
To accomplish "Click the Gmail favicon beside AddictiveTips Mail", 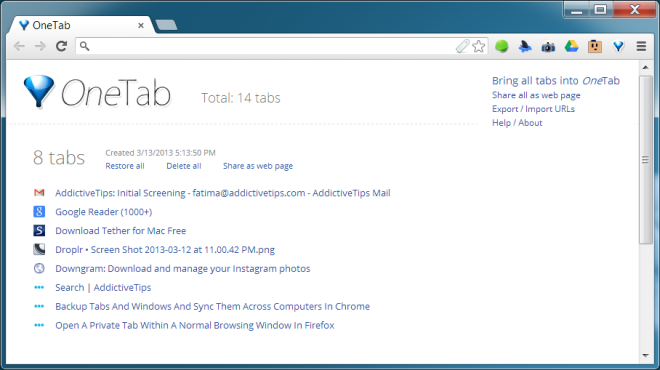I will click(x=39, y=193).
